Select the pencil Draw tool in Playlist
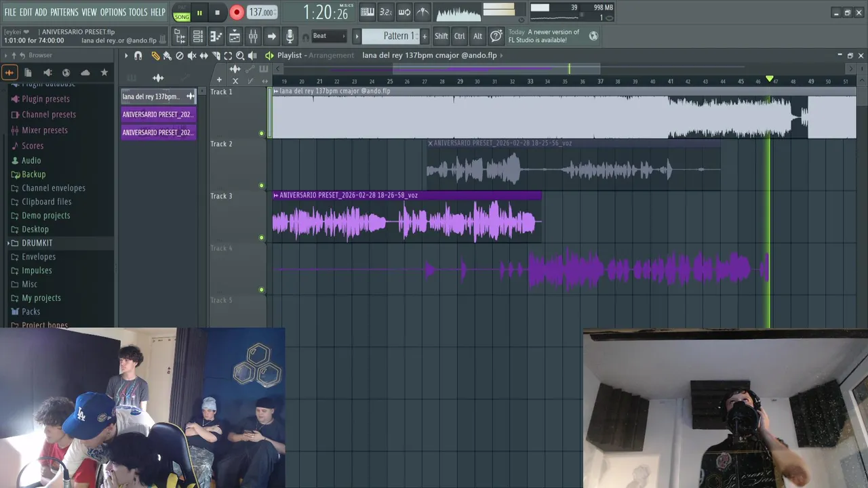This screenshot has height=488, width=868. [x=155, y=56]
